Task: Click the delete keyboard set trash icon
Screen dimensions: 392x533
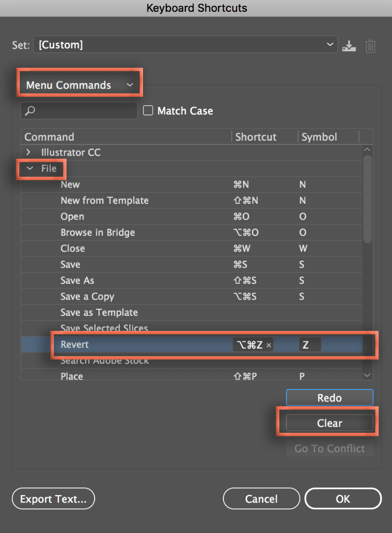Action: click(x=370, y=46)
